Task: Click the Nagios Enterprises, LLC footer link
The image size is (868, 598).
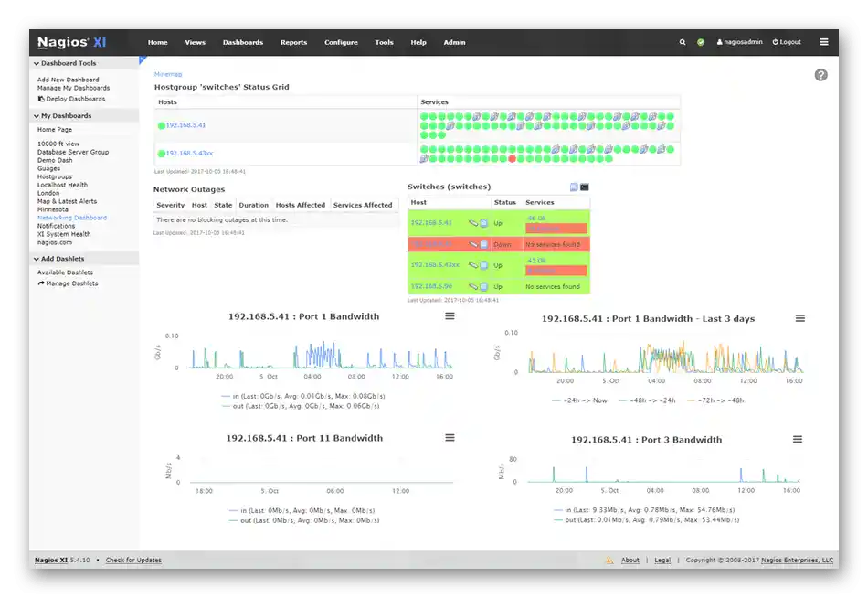Action: pos(797,560)
